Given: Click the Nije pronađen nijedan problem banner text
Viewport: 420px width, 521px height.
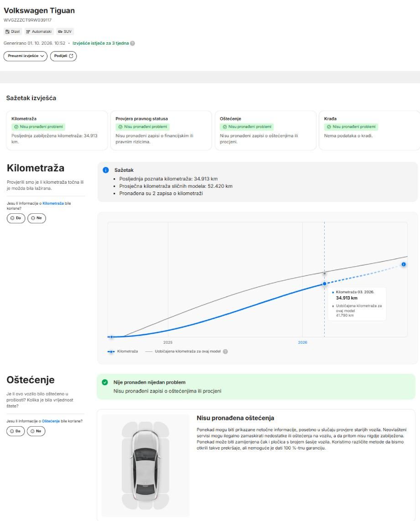Looking at the screenshot, I should (149, 382).
